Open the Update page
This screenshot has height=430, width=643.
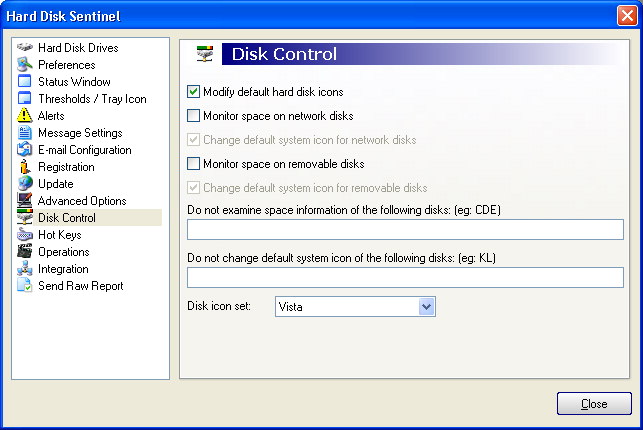click(56, 184)
